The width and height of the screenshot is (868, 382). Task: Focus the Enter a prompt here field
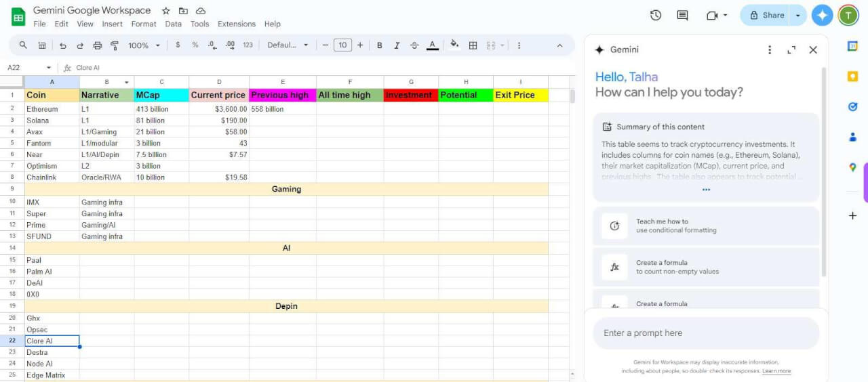coord(706,333)
